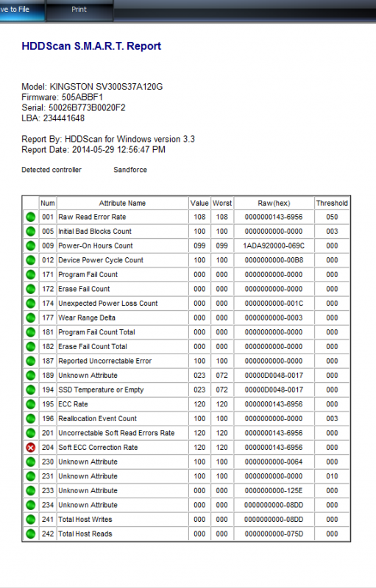Click green status icon for ECC Rate
Image resolution: width=376 pixels, height=588 pixels.
click(31, 404)
